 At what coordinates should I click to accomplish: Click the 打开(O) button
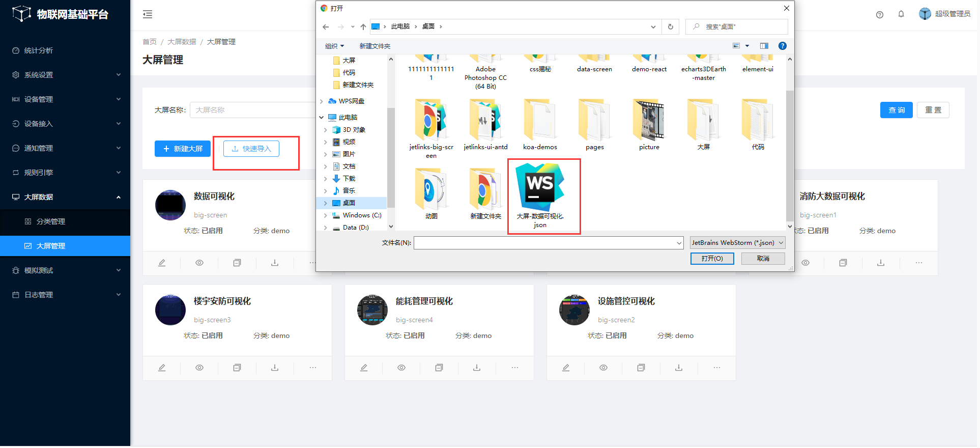pos(712,259)
